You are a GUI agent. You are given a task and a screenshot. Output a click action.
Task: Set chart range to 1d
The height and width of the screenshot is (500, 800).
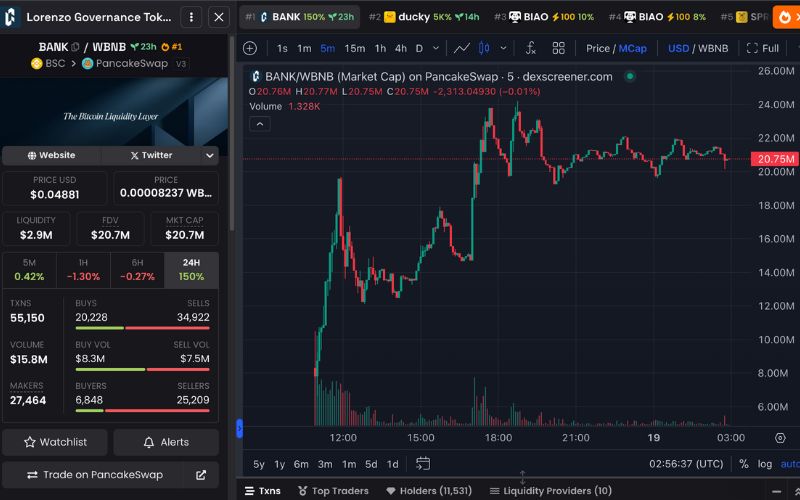pyautogui.click(x=392, y=464)
